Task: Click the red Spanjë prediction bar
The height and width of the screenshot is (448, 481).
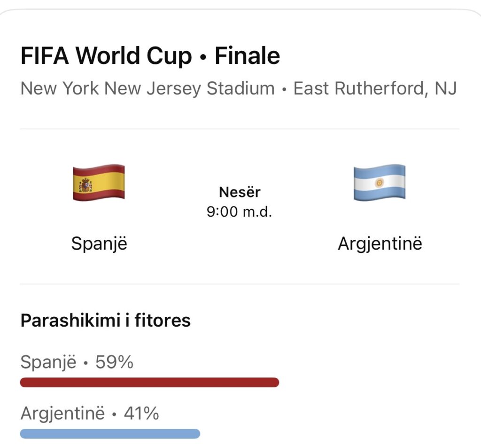Action: pos(149,382)
